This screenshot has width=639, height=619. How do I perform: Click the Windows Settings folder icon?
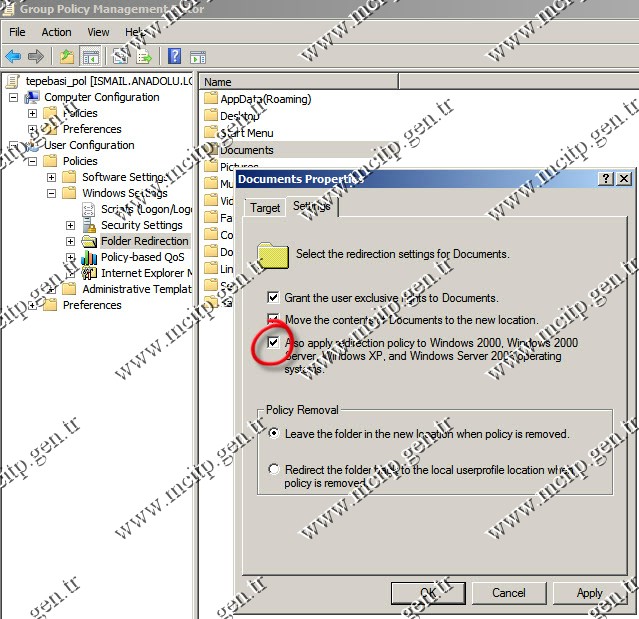69,193
